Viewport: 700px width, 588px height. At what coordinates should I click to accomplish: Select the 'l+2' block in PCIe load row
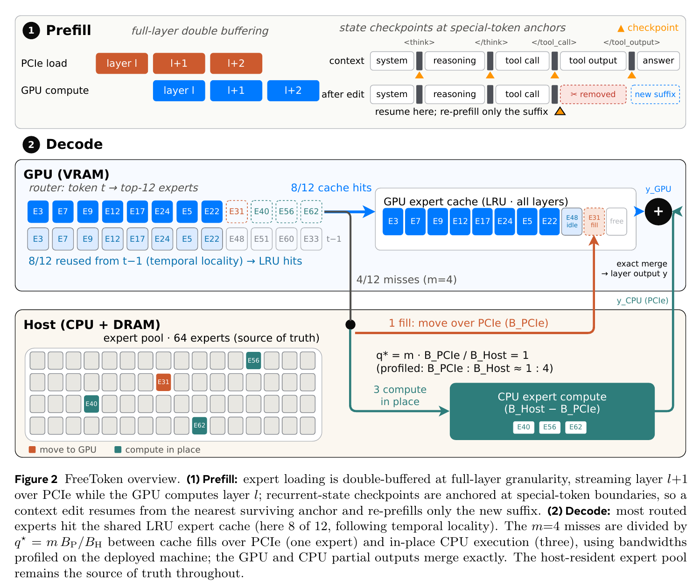click(236, 63)
